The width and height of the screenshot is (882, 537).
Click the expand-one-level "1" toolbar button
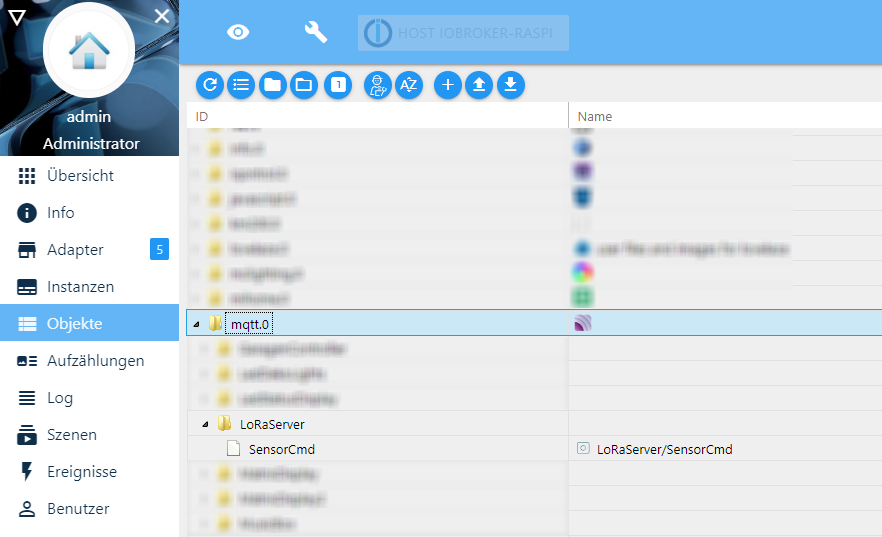coord(338,85)
